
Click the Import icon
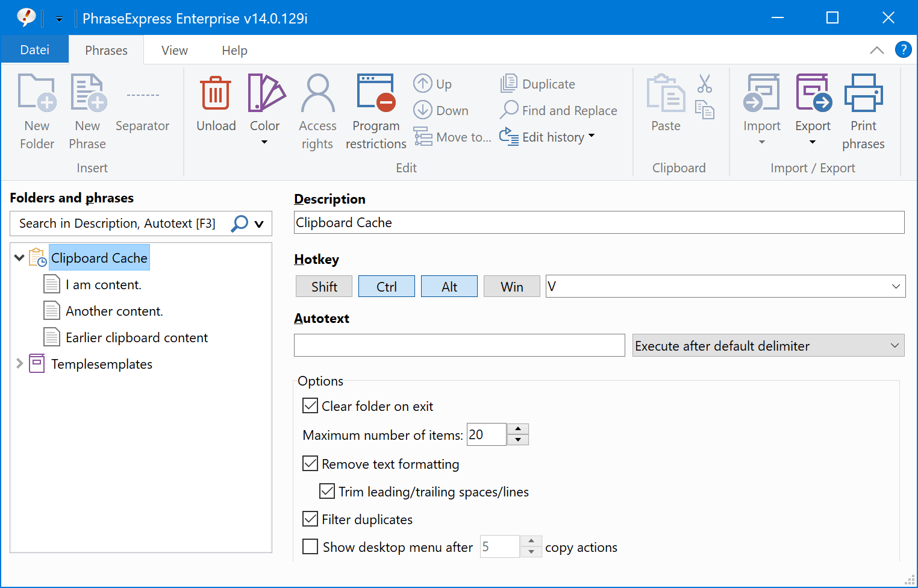(761, 93)
